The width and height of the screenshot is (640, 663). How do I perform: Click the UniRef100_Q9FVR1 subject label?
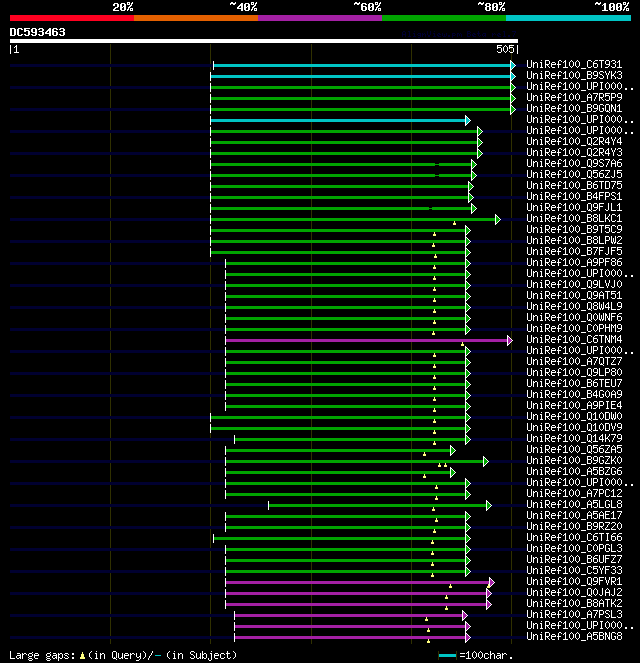[x=574, y=581]
